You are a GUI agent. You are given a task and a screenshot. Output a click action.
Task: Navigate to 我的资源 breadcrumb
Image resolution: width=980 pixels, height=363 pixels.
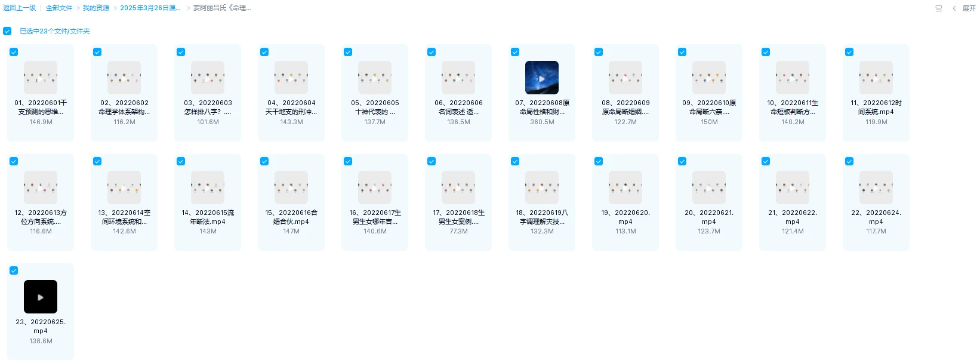(96, 8)
